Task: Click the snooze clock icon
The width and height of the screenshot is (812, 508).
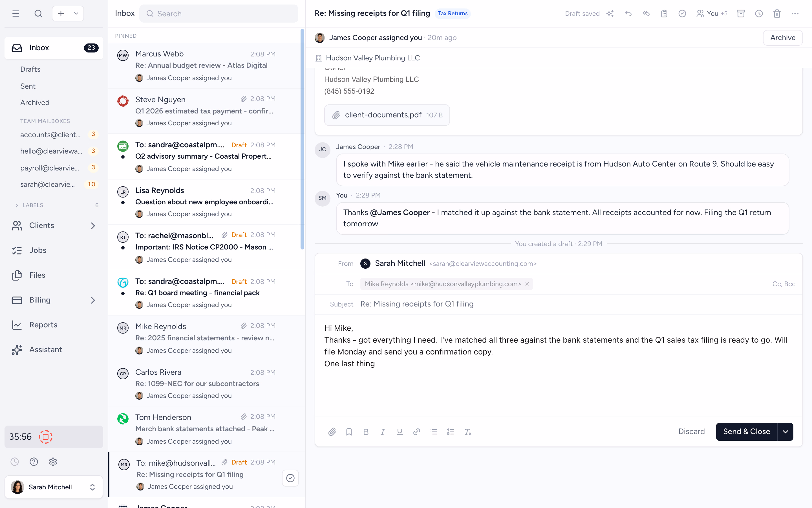Action: pos(759,14)
